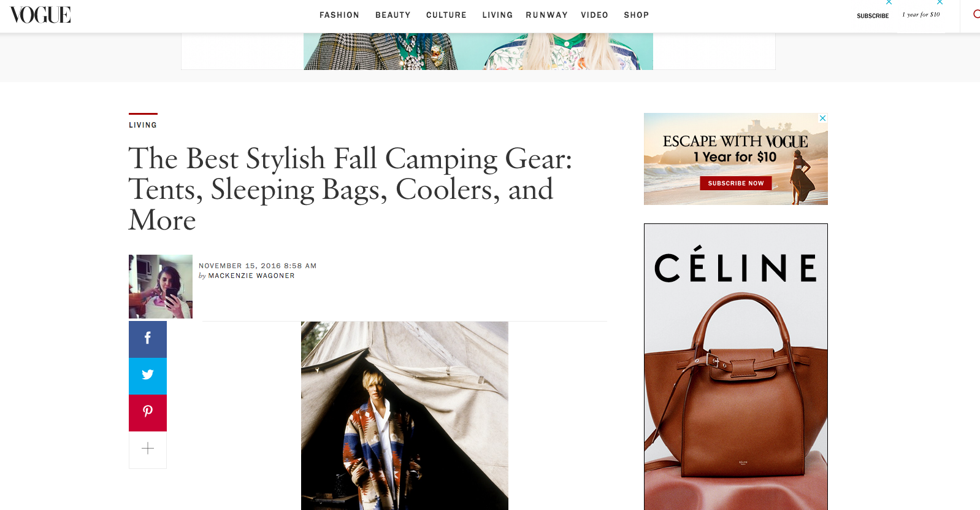Open author Mackenzie Wagoner's page

coord(251,276)
